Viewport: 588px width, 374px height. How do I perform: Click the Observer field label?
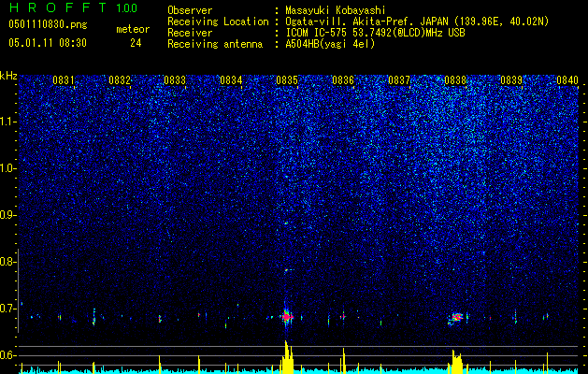click(190, 10)
